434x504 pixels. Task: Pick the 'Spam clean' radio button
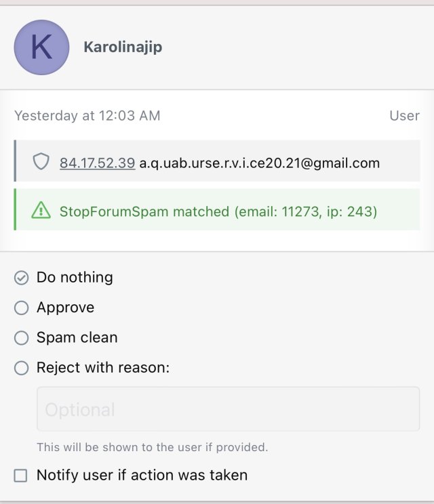pyautogui.click(x=22, y=338)
